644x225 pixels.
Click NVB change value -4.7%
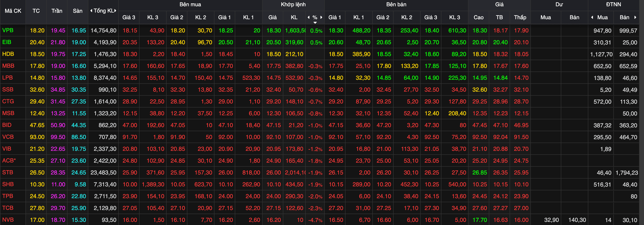315,220
